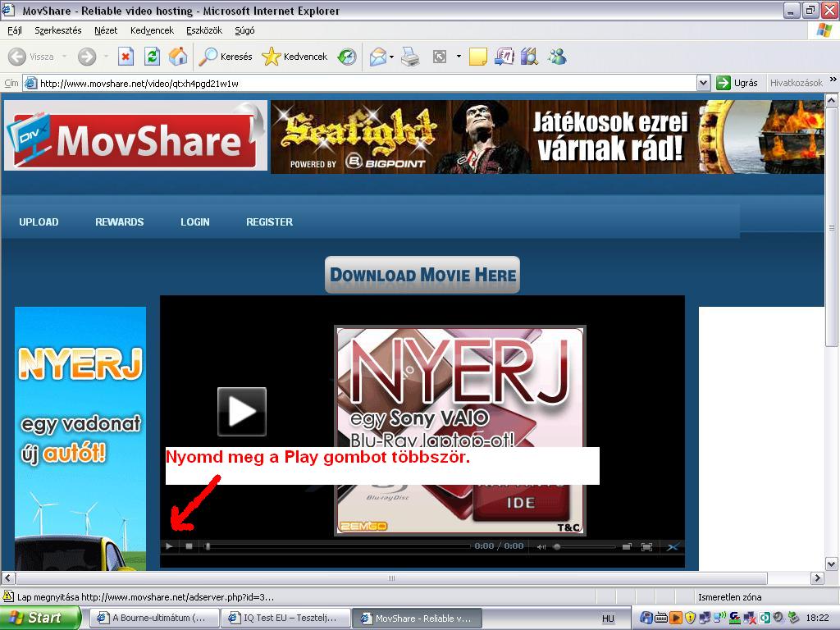Open the History clock icon
This screenshot has width=840, height=630.
tap(347, 57)
